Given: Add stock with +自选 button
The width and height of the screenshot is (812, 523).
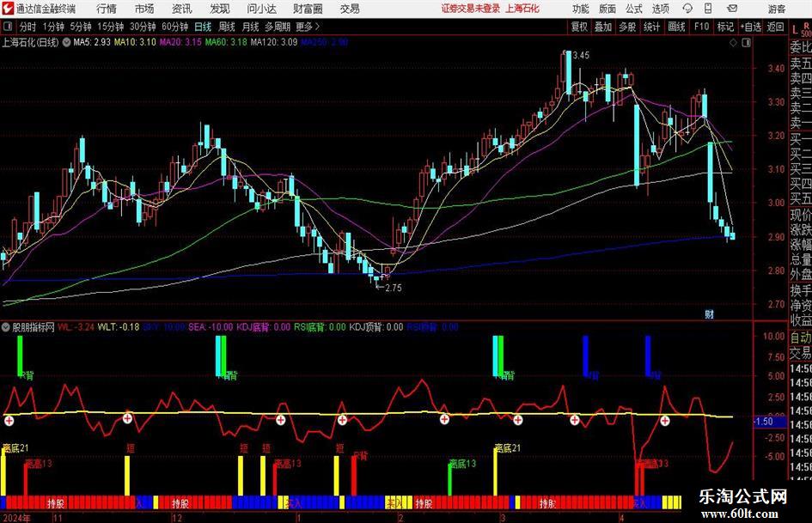Looking at the screenshot, I should coord(751,27).
